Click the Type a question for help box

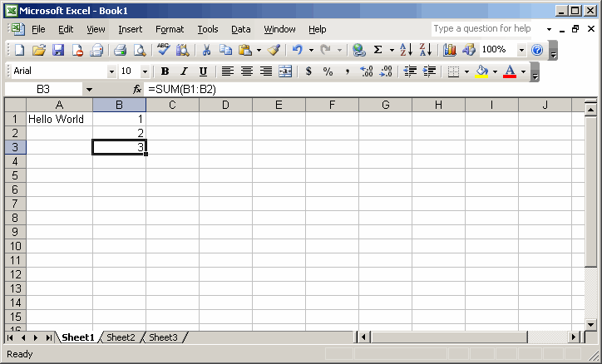(x=482, y=29)
